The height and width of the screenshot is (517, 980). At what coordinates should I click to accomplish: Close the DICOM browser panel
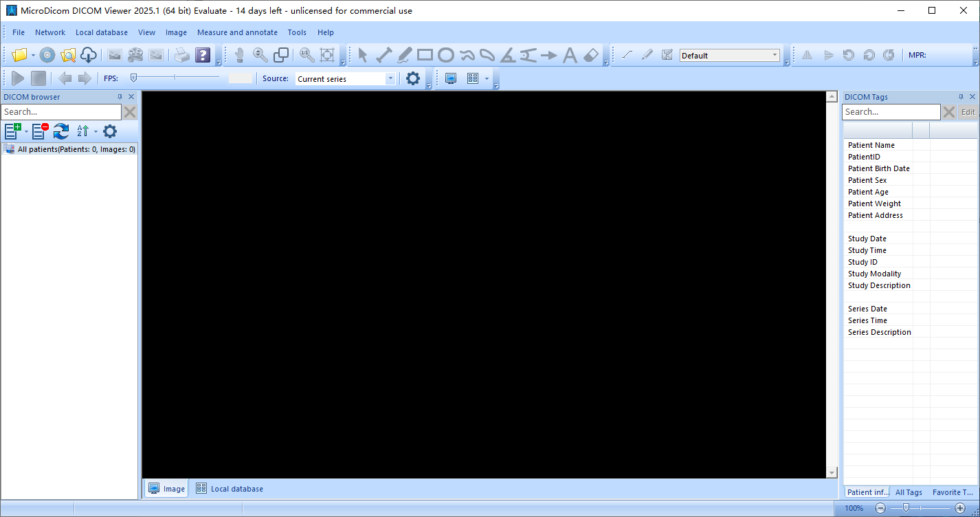coord(131,97)
